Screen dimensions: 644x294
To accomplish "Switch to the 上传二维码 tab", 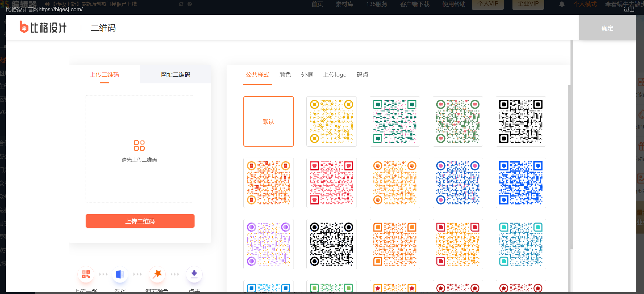I will click(x=104, y=74).
